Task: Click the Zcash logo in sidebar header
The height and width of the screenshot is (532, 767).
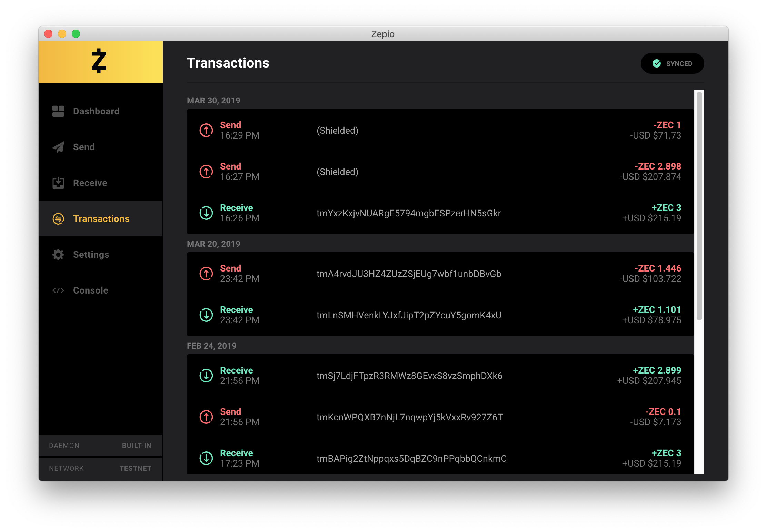Action: (x=99, y=61)
